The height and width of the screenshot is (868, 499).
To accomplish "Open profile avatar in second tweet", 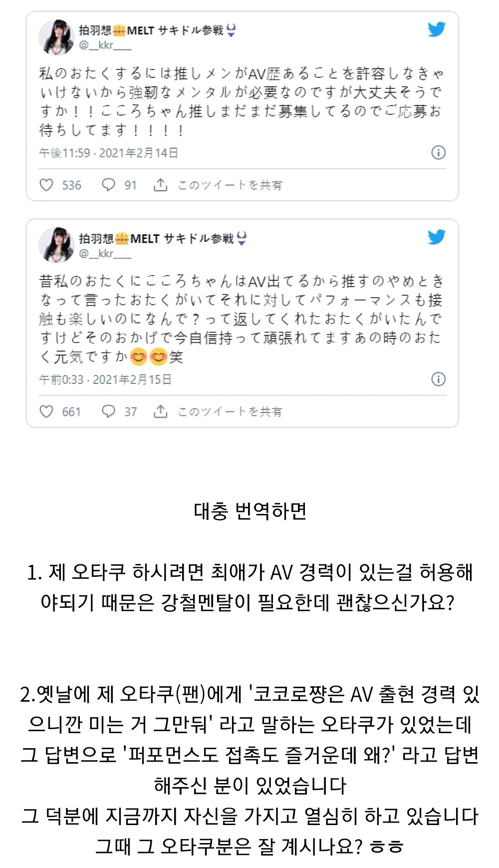I will click(x=56, y=245).
